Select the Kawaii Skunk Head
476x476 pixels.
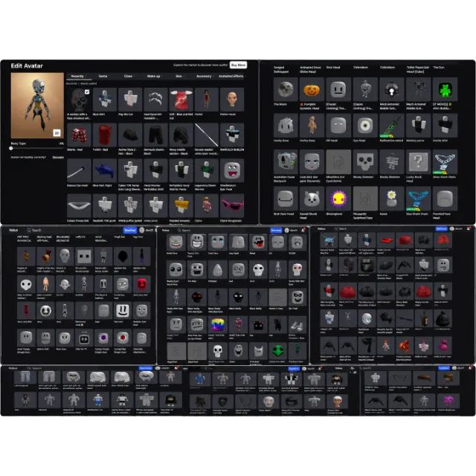coord(312,199)
